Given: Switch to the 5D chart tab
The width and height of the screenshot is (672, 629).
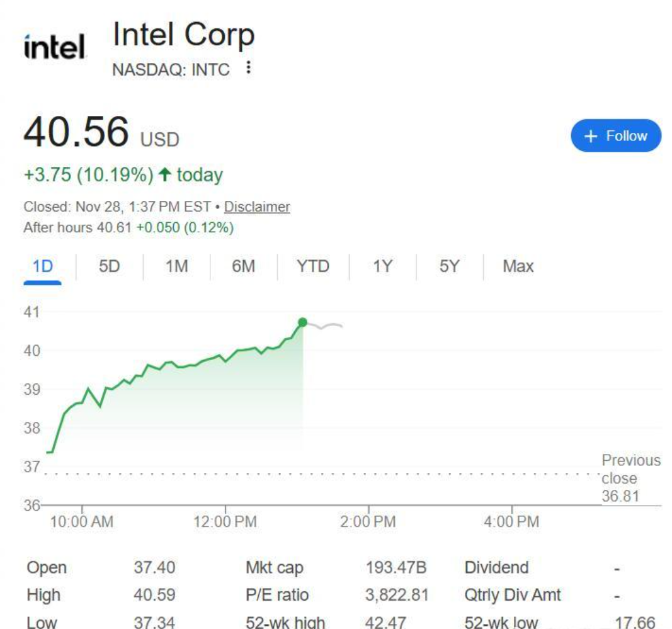Looking at the screenshot, I should click(x=109, y=266).
